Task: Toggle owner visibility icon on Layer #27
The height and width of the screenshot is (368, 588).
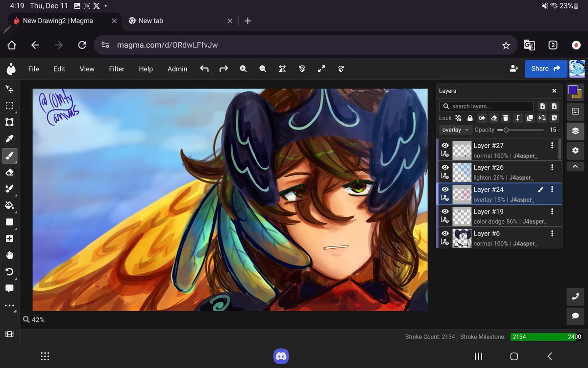Action: click(x=445, y=155)
